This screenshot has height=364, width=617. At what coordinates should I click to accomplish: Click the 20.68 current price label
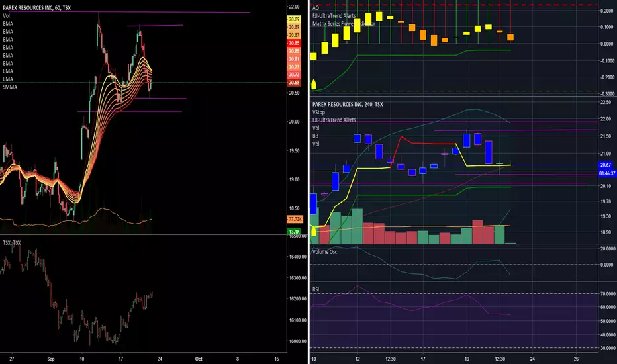294,83
